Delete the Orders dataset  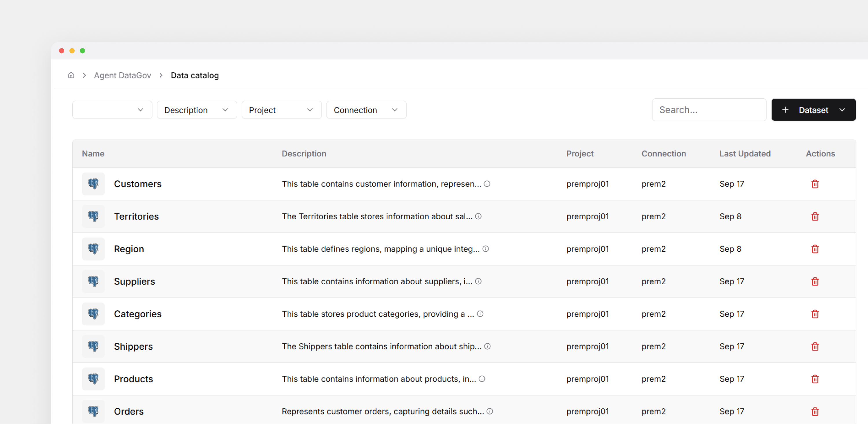pyautogui.click(x=814, y=411)
